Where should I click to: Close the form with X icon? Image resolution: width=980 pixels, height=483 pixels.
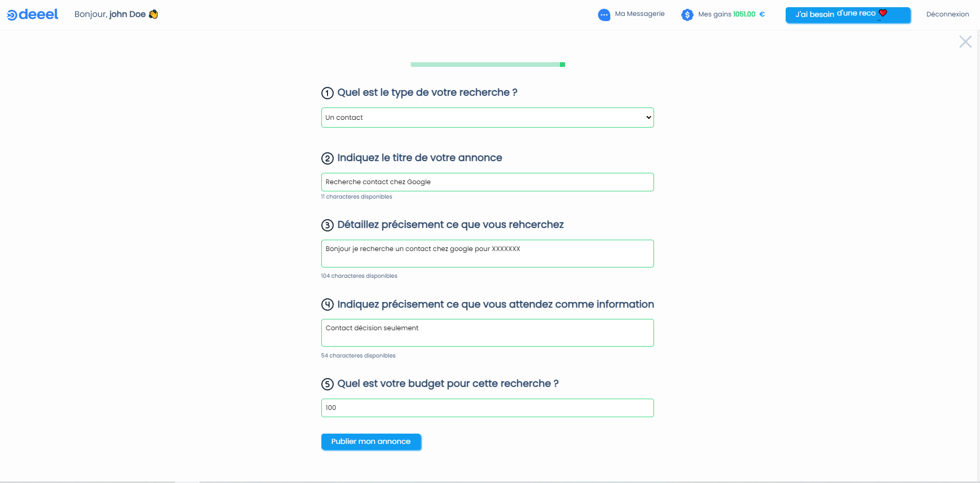(965, 42)
